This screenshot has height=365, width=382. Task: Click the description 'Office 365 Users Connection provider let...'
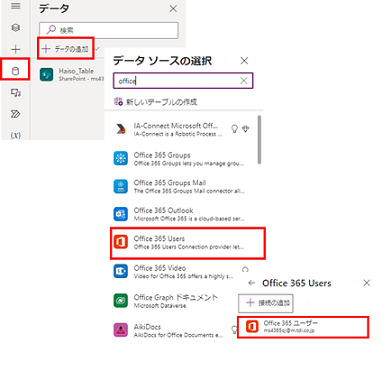pyautogui.click(x=189, y=247)
